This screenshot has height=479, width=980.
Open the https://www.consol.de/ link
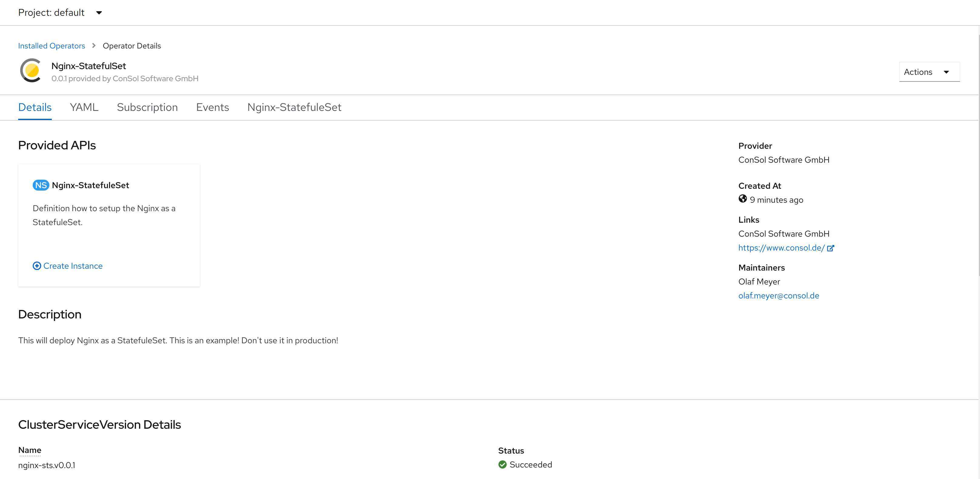(x=781, y=248)
